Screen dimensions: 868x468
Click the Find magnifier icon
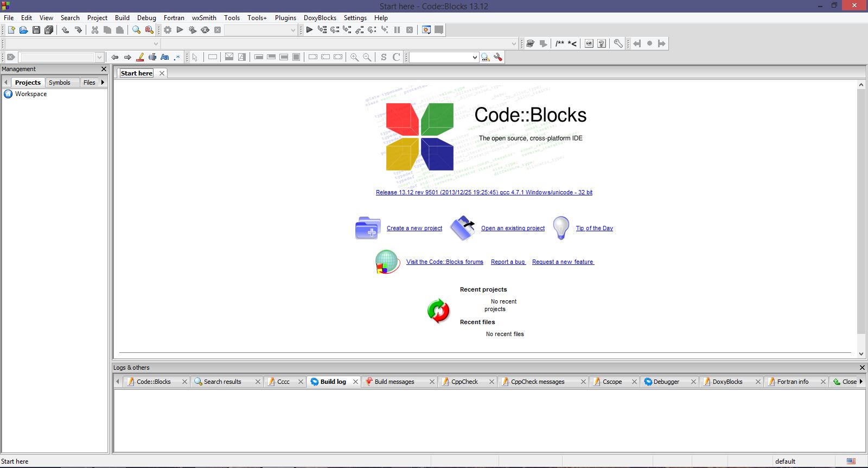click(x=137, y=30)
